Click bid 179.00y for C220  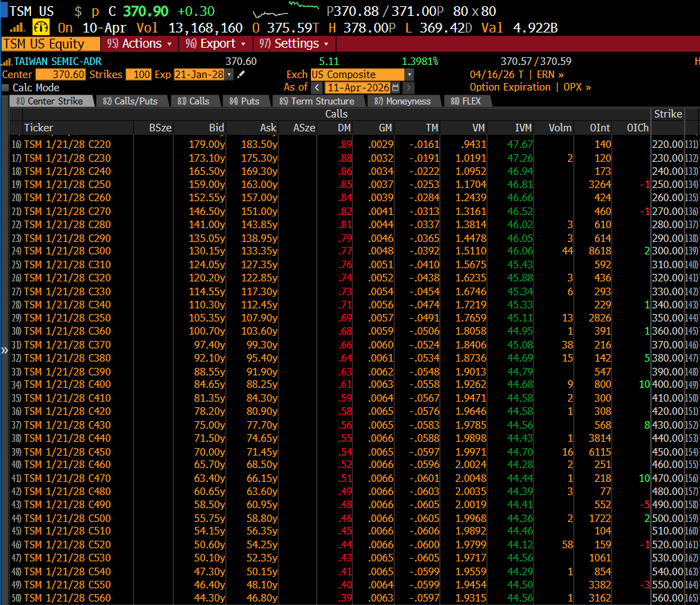[x=206, y=145]
